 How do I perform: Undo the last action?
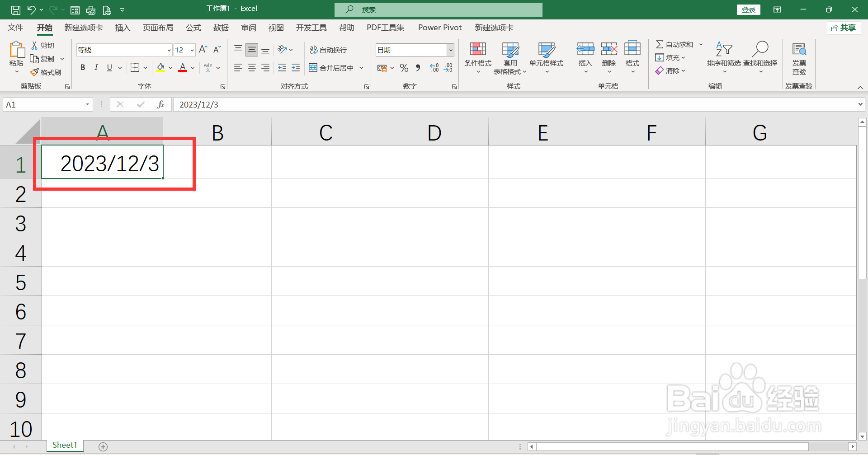tap(31, 9)
